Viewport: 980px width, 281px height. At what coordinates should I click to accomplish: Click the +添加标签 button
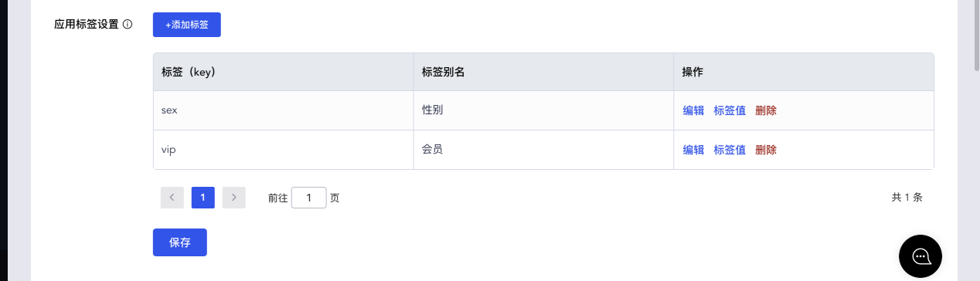coord(187,25)
